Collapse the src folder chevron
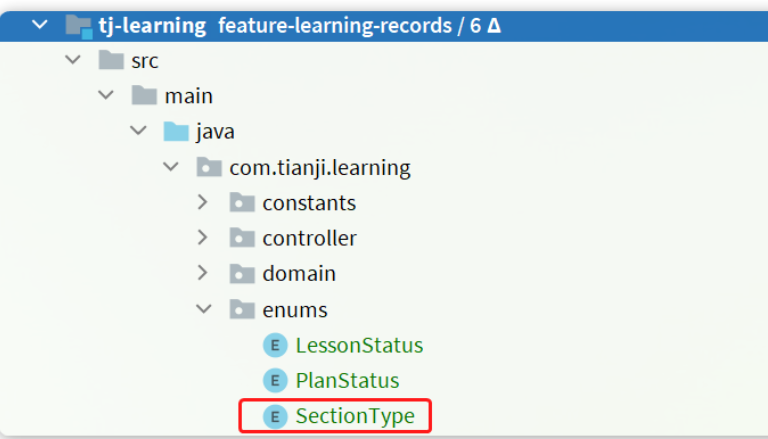Image resolution: width=768 pixels, height=439 pixels. pyautogui.click(x=73, y=61)
